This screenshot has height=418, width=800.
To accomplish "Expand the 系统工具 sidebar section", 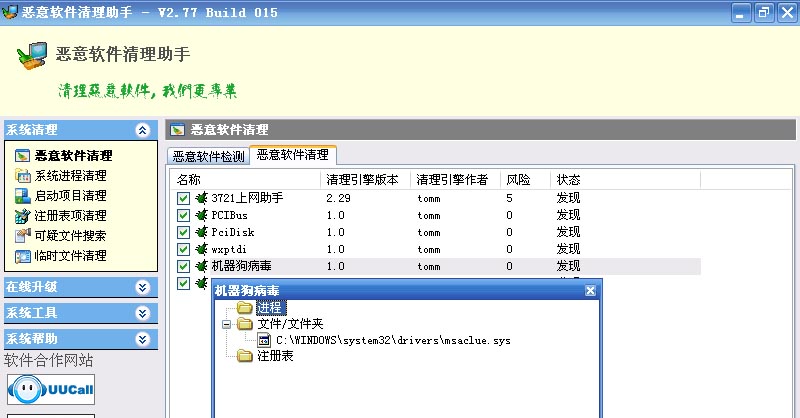I will 143,313.
